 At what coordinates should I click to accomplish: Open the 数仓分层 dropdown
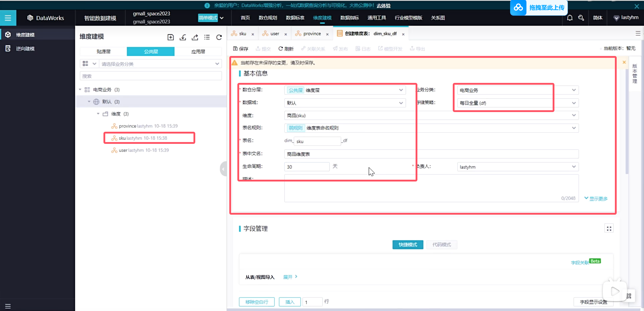click(345, 90)
